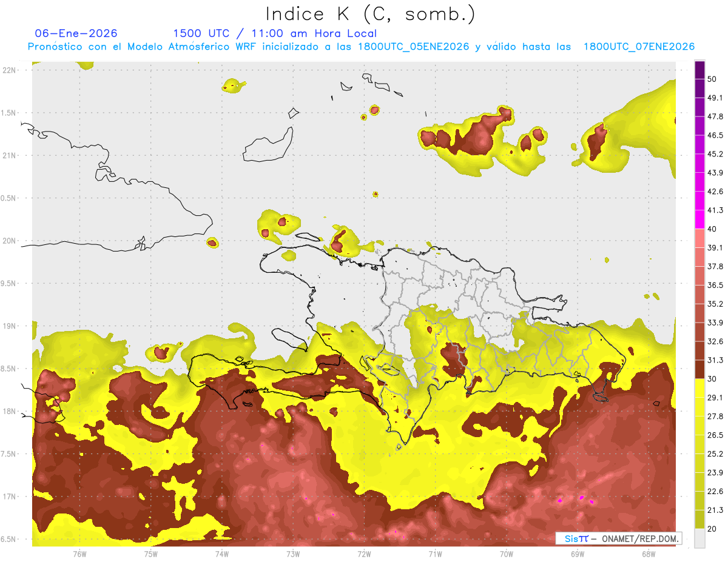Click the colorbar label "49.1"
The width and height of the screenshot is (728, 562).
[x=715, y=98]
